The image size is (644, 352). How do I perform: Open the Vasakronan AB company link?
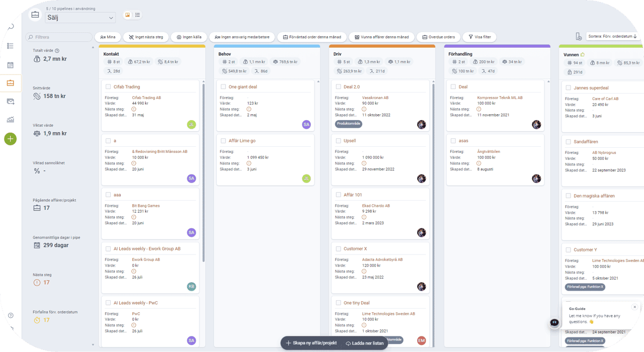click(375, 98)
